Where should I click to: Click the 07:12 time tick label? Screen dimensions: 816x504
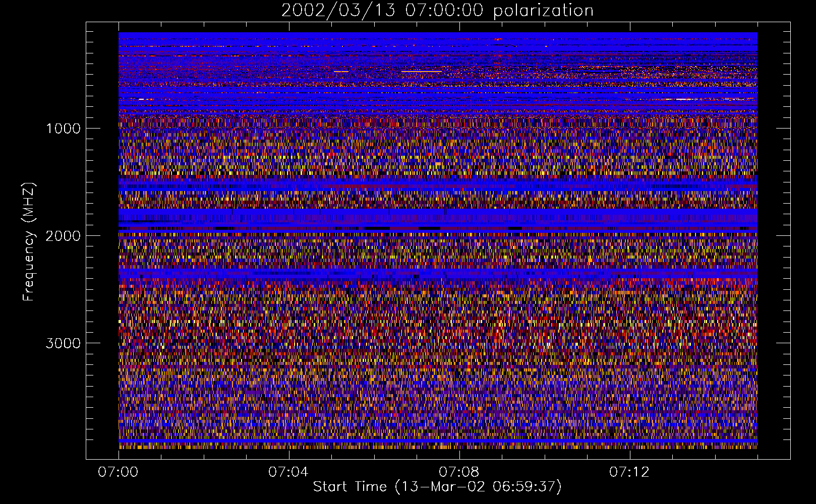[x=629, y=472]
